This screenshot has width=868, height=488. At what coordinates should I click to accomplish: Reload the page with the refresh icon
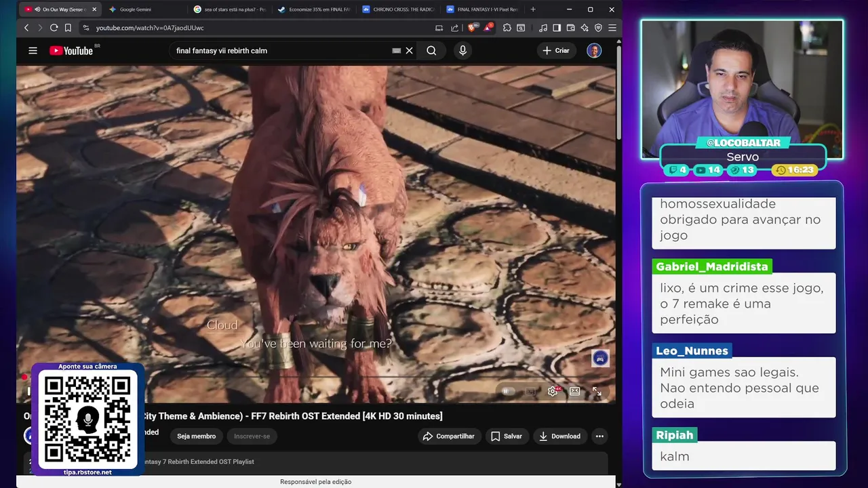pyautogui.click(x=54, y=28)
